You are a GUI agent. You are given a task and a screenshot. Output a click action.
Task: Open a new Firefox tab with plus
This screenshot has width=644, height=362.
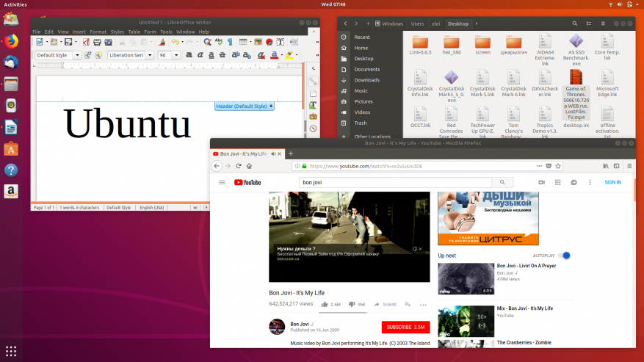[291, 153]
